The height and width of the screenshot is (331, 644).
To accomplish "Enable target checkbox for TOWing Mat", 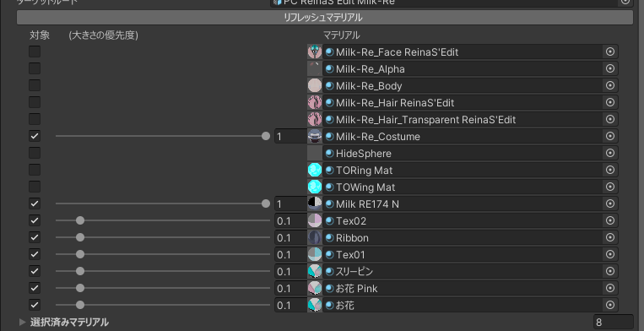I will [35, 187].
